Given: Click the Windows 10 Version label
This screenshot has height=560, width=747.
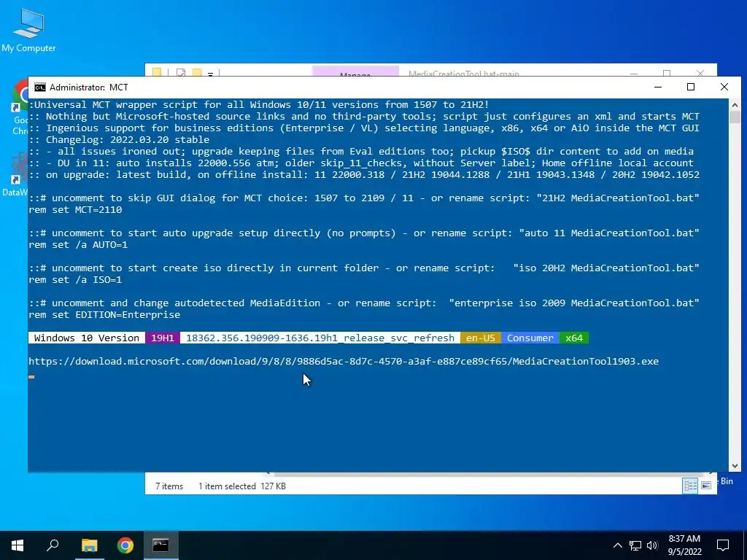Looking at the screenshot, I should (x=87, y=338).
